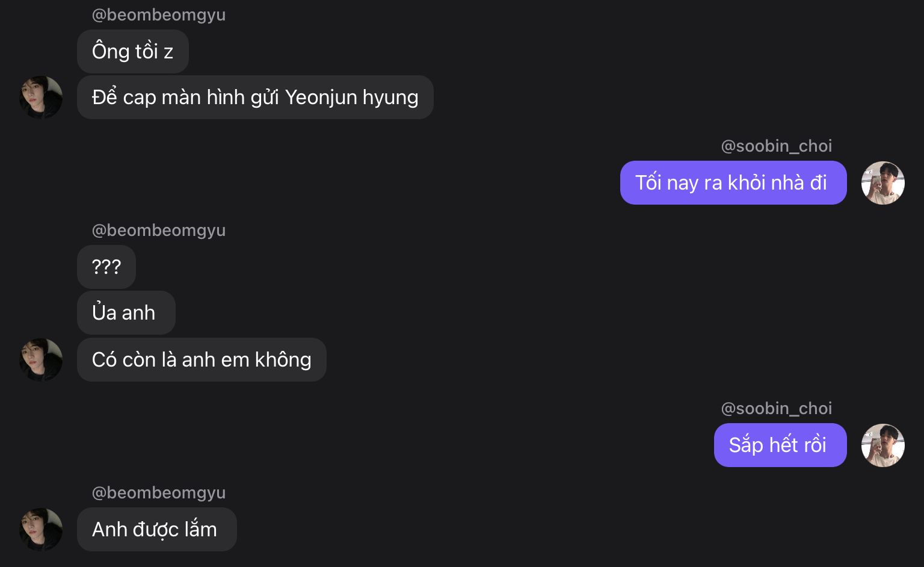Click the @beombeomgyu username above the '???' message
The width and height of the screenshot is (924, 567).
tap(158, 231)
